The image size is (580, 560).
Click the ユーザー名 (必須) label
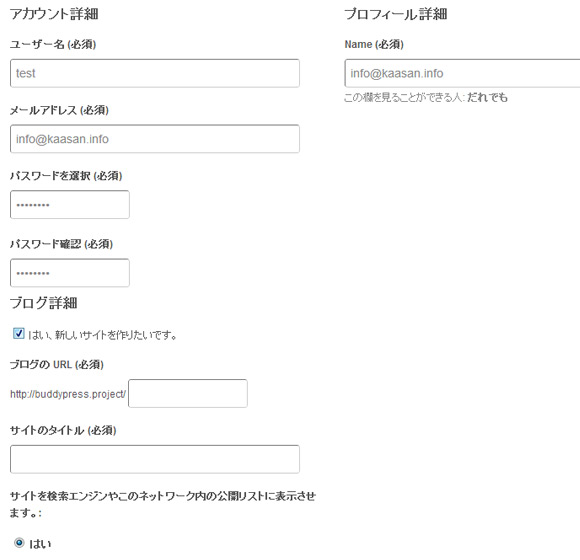[x=53, y=44]
